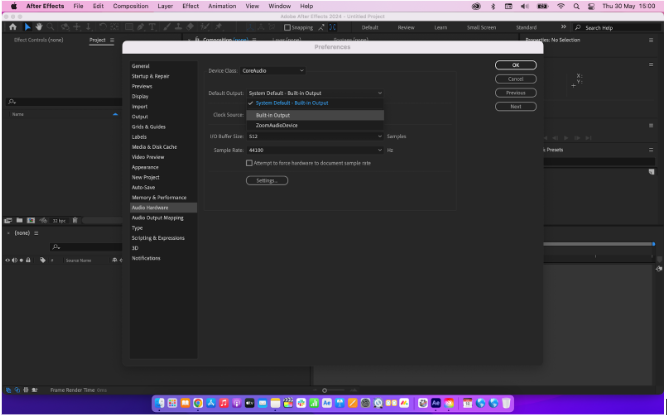
Task: Open the Trash in the Dock
Action: [x=506, y=403]
